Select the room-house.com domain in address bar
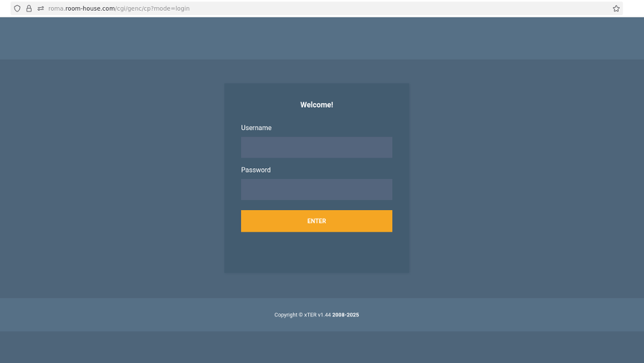The image size is (644, 363). point(89,8)
